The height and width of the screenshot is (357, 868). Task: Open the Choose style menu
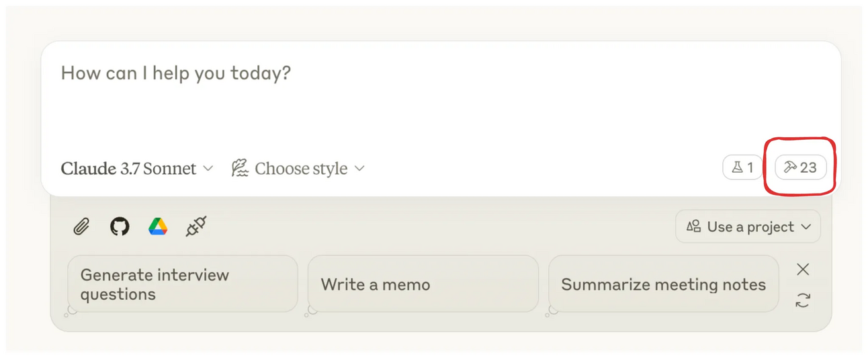[x=298, y=168]
